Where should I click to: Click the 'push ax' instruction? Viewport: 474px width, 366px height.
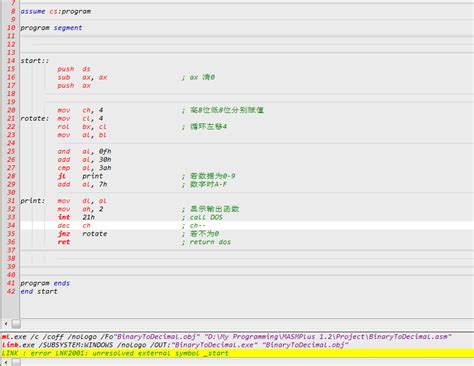[74, 86]
